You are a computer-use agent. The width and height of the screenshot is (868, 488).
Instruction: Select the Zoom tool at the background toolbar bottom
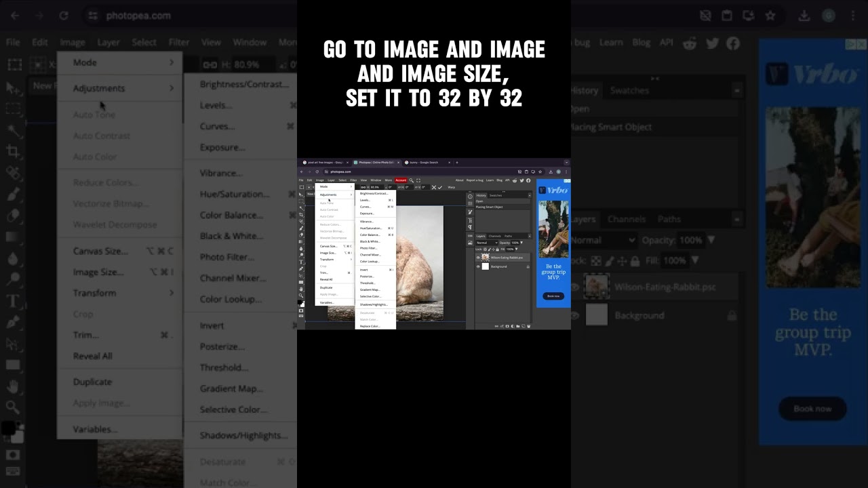[13, 407]
